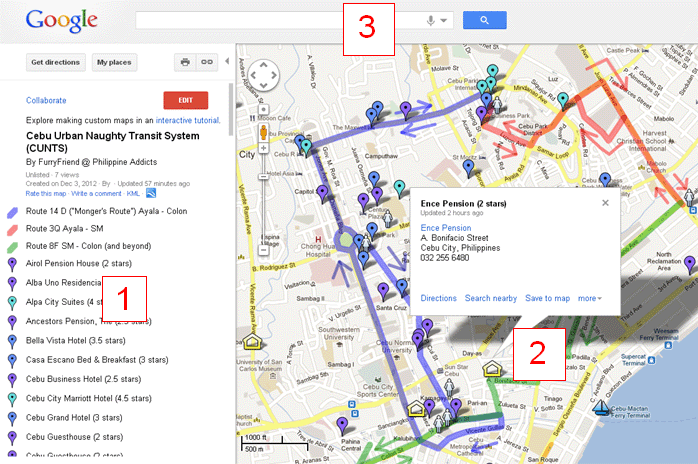Click the print icon

click(185, 62)
